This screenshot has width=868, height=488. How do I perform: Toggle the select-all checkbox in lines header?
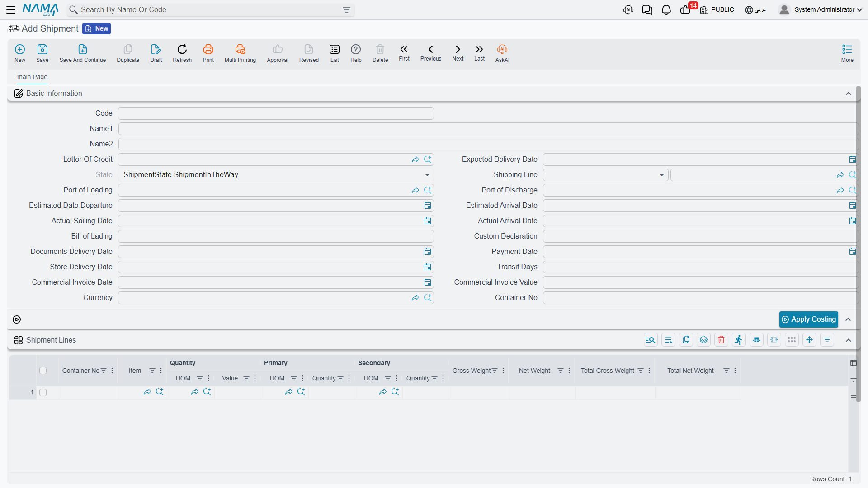tap(43, 371)
